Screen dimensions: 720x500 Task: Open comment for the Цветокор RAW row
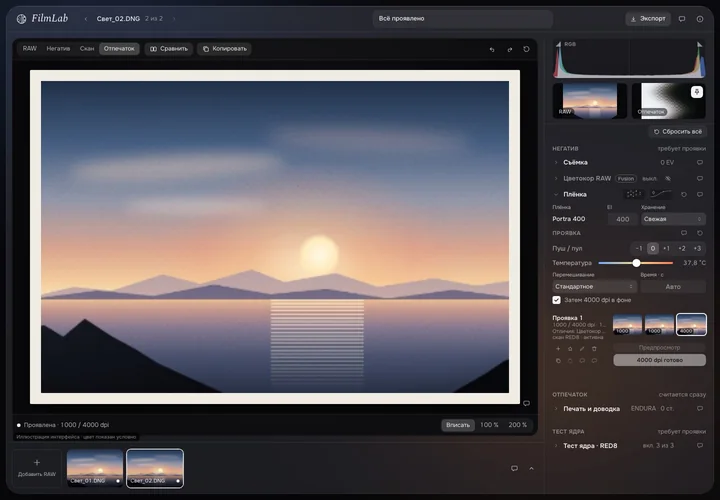pyautogui.click(x=700, y=178)
